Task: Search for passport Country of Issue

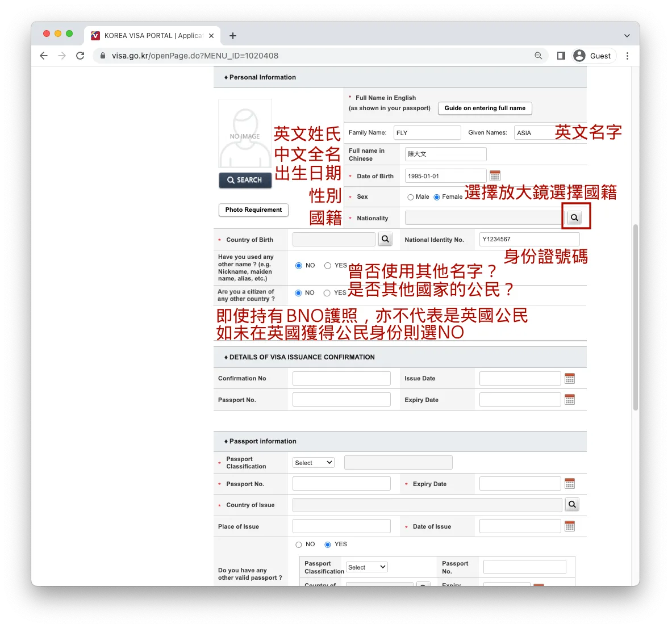Action: 572,505
